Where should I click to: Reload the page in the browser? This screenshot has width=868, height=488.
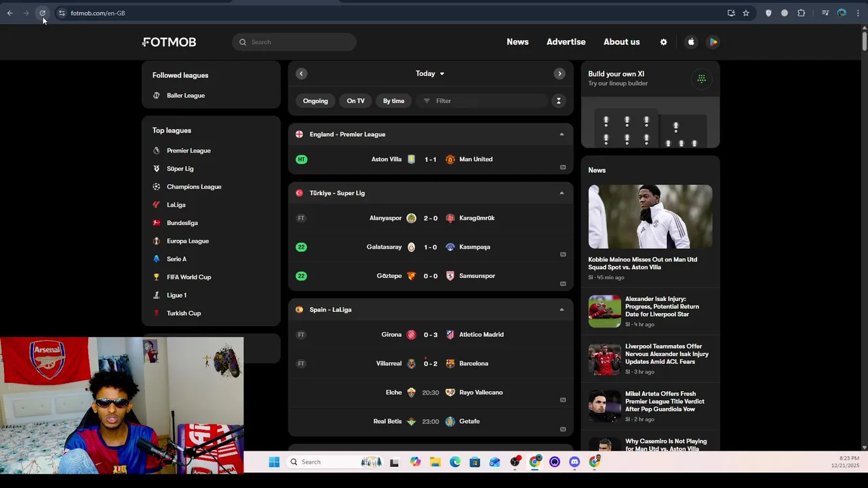[x=42, y=13]
